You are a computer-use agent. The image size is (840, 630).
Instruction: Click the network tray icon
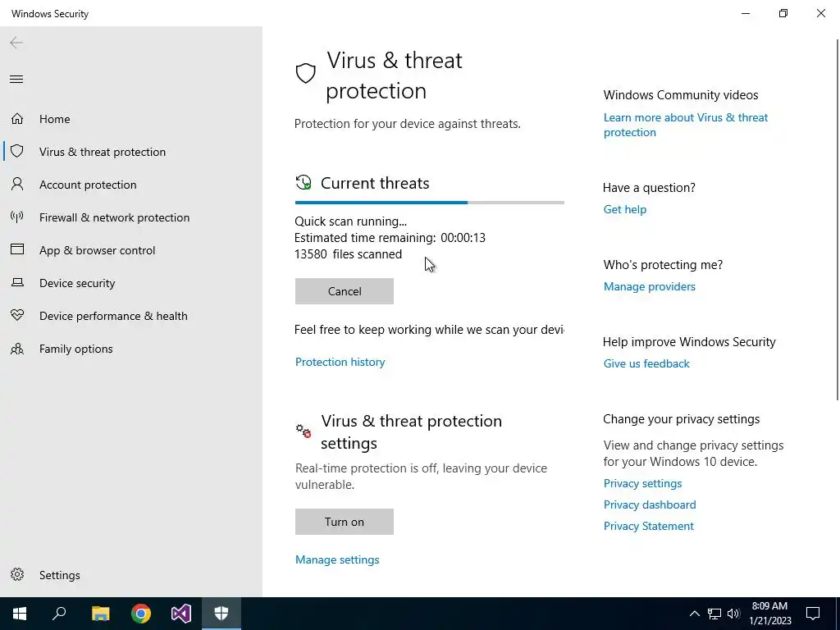click(x=714, y=614)
